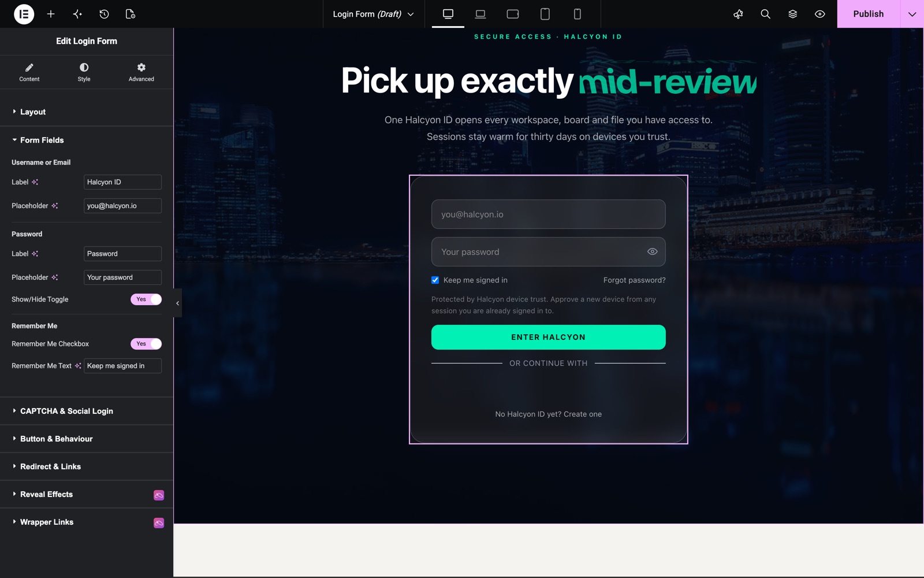This screenshot has height=578, width=924.
Task: Switch to the Content tab
Action: point(29,72)
